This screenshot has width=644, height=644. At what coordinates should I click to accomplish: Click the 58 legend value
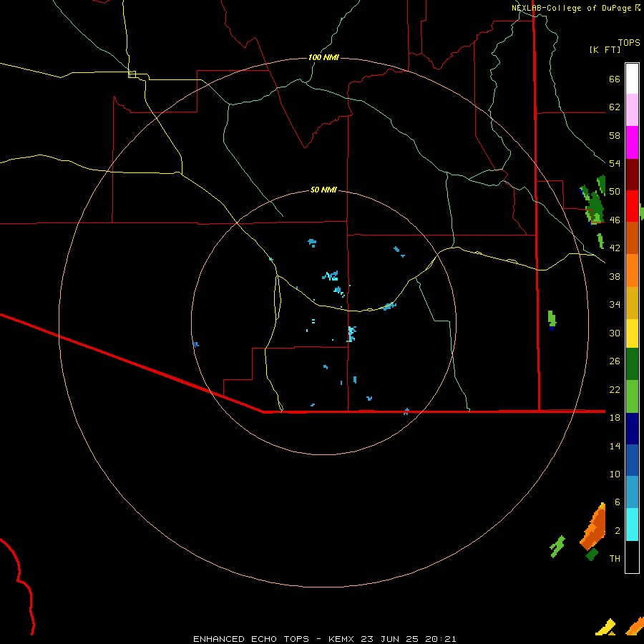[615, 135]
